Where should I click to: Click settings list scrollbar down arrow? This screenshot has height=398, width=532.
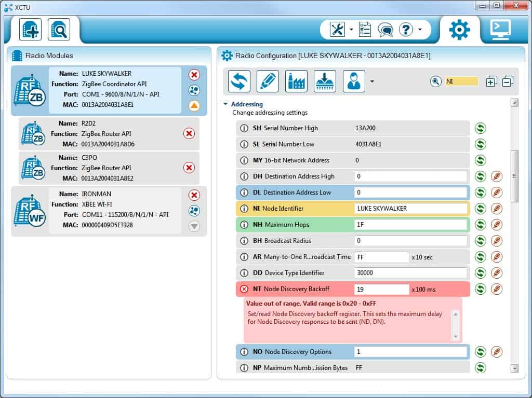pyautogui.click(x=515, y=368)
